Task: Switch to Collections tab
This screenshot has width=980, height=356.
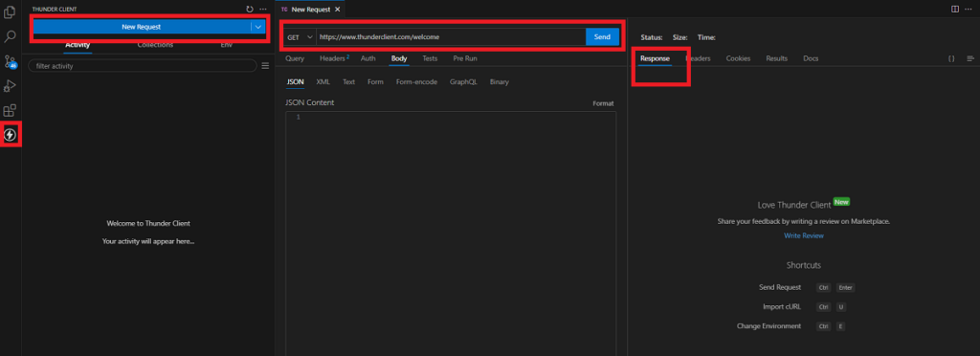Action: point(155,45)
